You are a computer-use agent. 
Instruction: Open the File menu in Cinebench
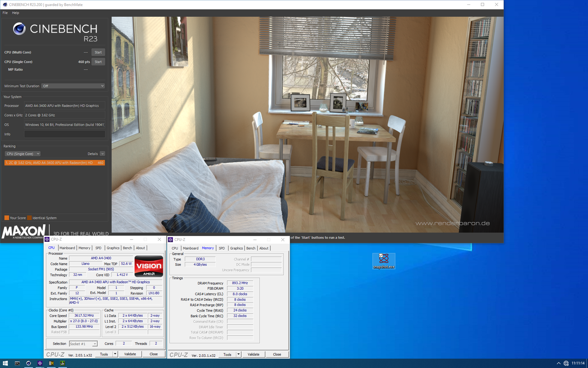(x=5, y=13)
